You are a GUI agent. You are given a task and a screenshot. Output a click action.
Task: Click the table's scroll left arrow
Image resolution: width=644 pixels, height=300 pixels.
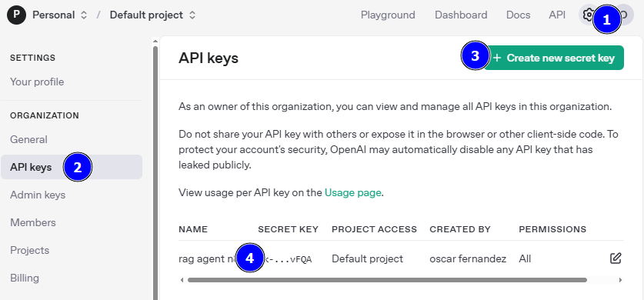(182, 280)
